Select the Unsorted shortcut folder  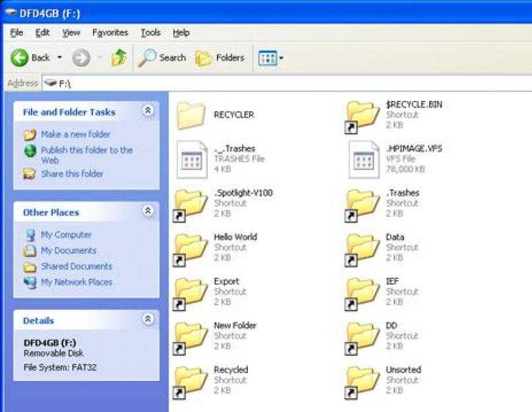pos(363,382)
